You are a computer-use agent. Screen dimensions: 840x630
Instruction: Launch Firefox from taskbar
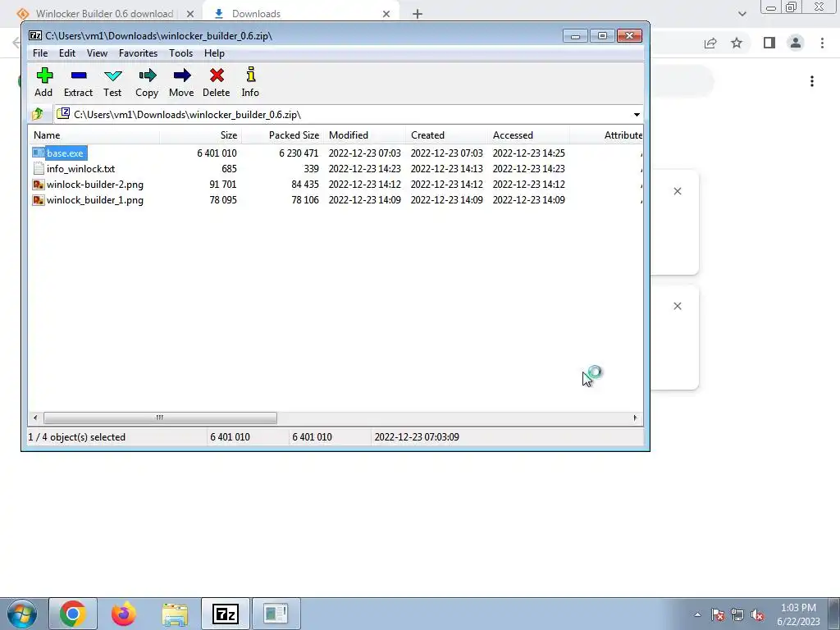(x=124, y=614)
